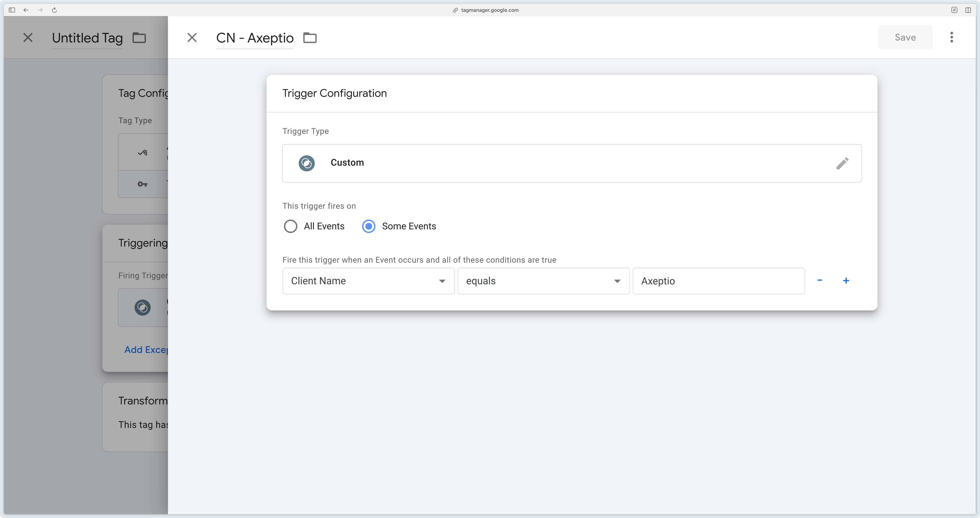Select the All Events radio button
The image size is (980, 518).
tap(291, 226)
